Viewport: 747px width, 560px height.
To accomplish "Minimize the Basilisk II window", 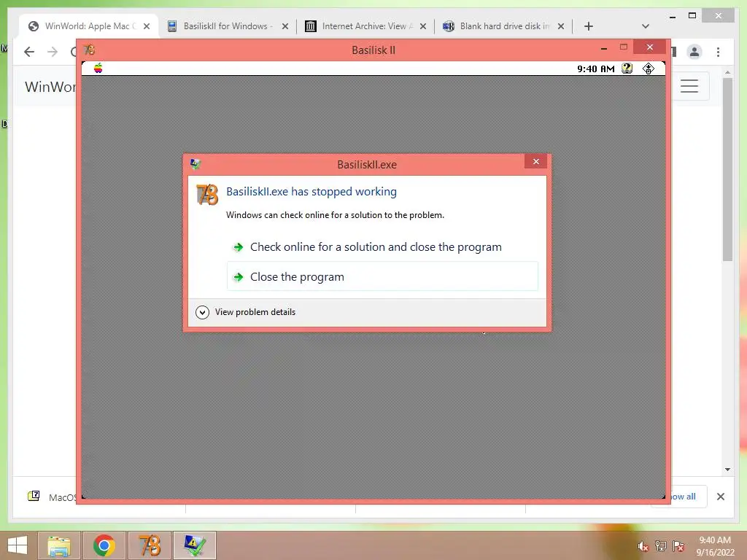I will coord(603,47).
